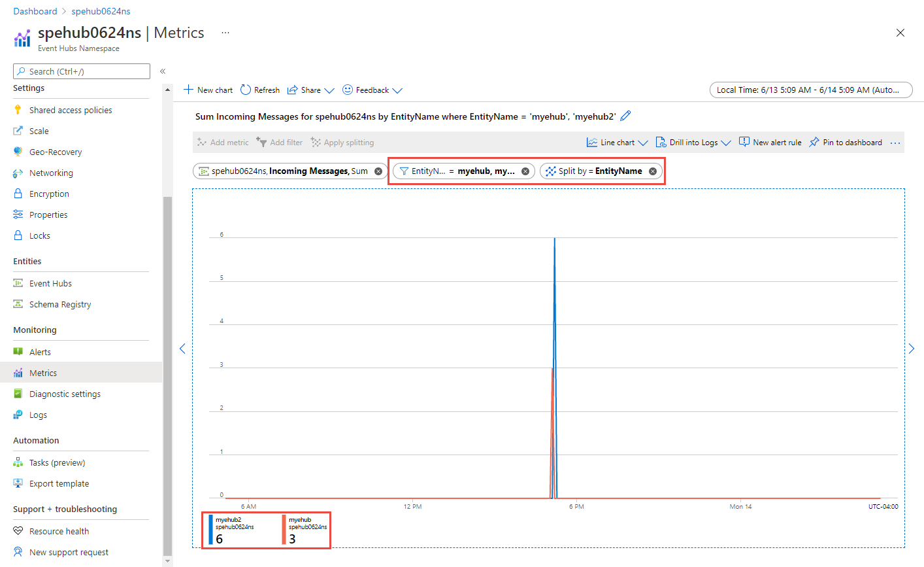924x567 pixels.
Task: Click the sidebar scroll down arrow
Action: coord(167,561)
